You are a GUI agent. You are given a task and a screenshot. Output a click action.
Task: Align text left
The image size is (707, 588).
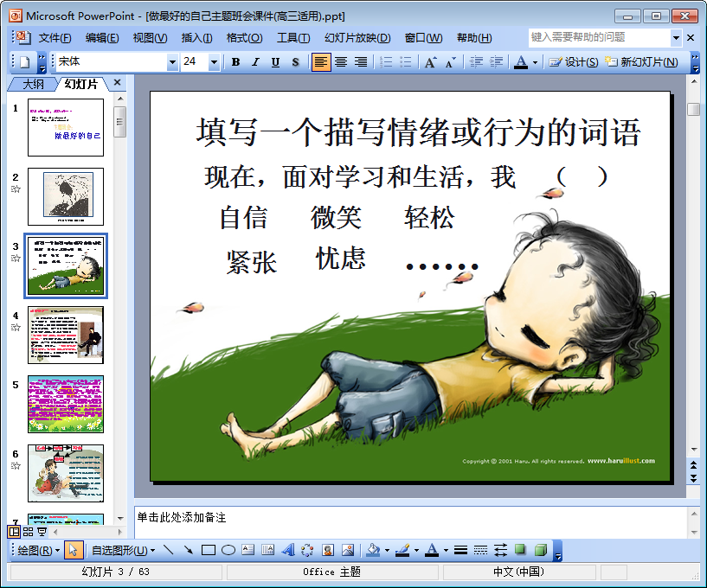[320, 61]
